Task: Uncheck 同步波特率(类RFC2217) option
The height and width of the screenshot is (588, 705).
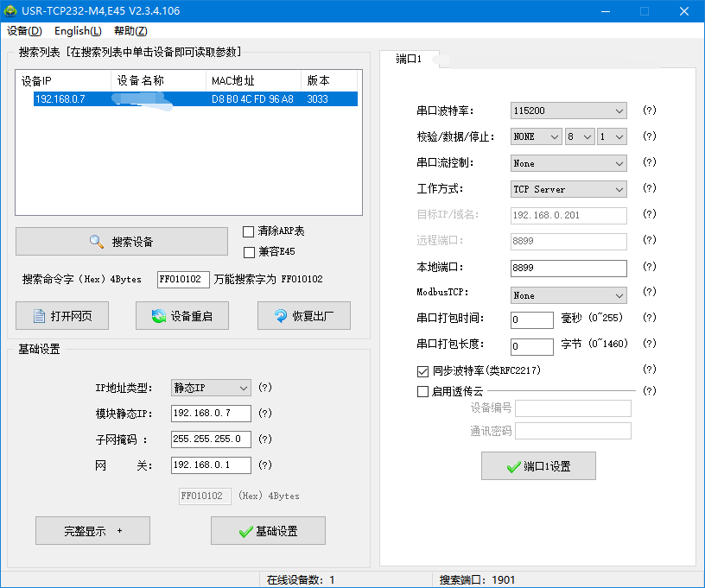Action: pyautogui.click(x=422, y=370)
